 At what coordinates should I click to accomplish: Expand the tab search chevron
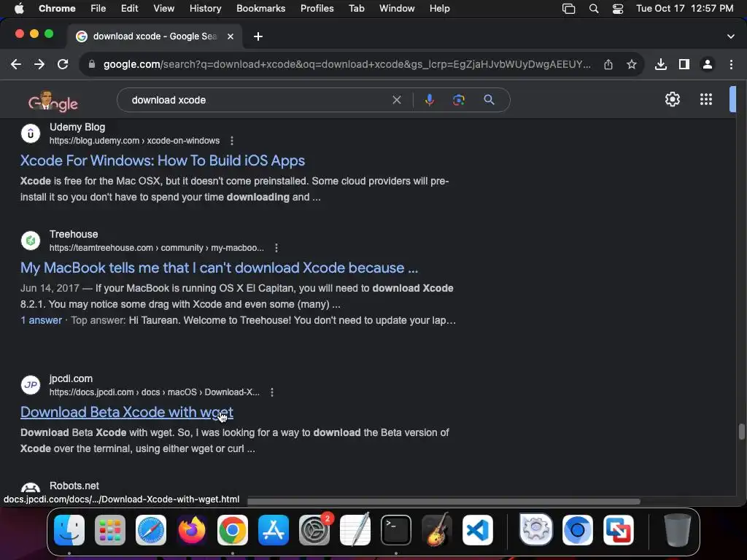[x=731, y=36]
